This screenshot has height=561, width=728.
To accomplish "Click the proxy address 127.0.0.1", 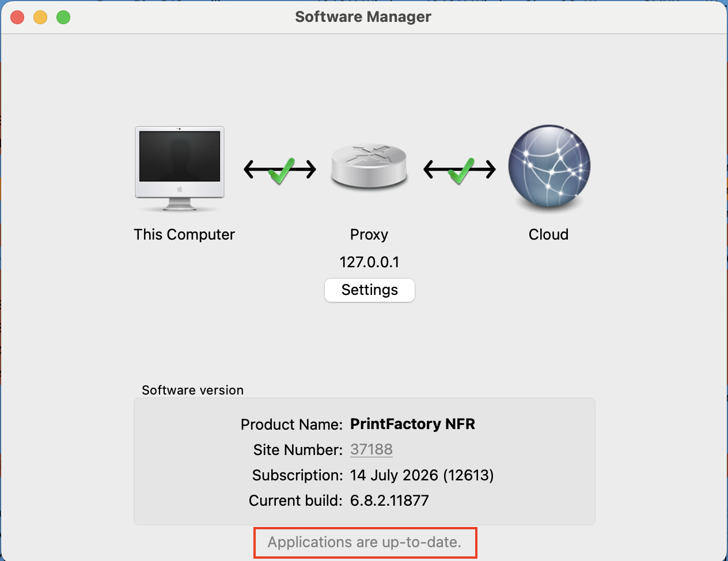I will tap(369, 262).
